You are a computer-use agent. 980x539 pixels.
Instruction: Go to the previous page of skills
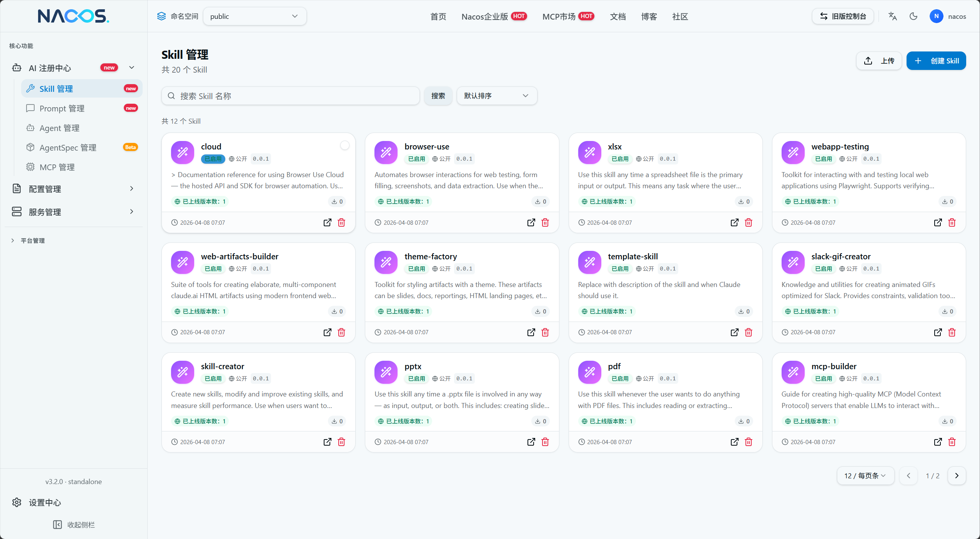908,476
